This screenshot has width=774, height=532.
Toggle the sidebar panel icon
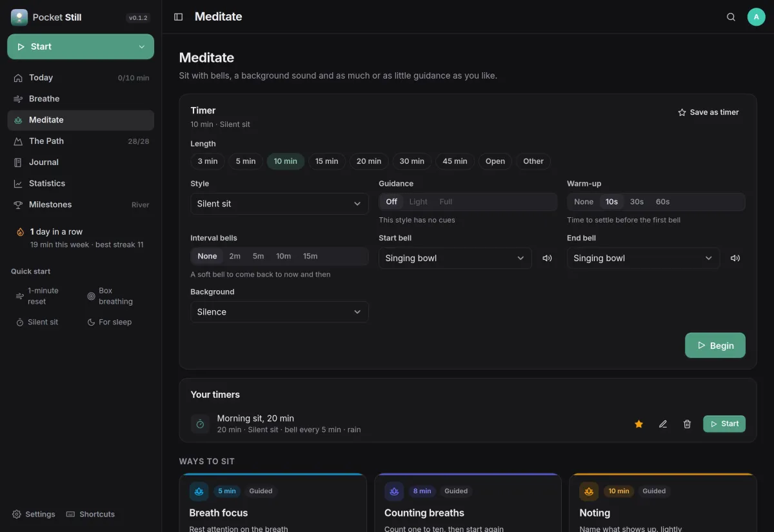tap(179, 17)
